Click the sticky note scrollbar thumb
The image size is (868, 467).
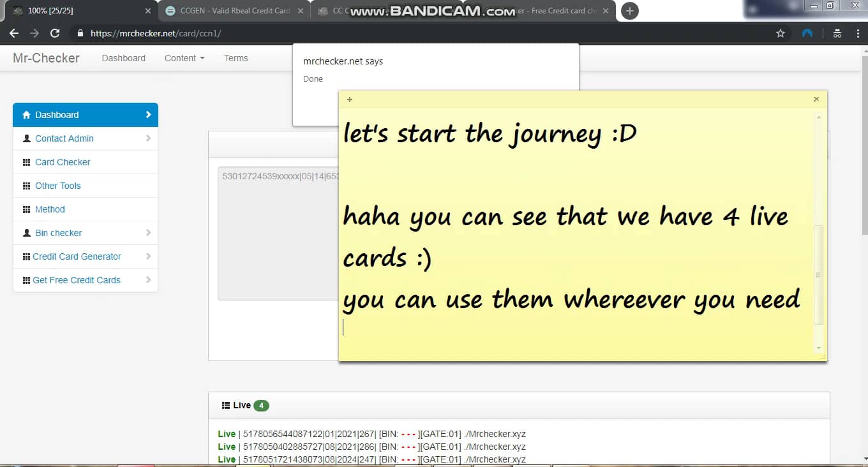tap(819, 274)
